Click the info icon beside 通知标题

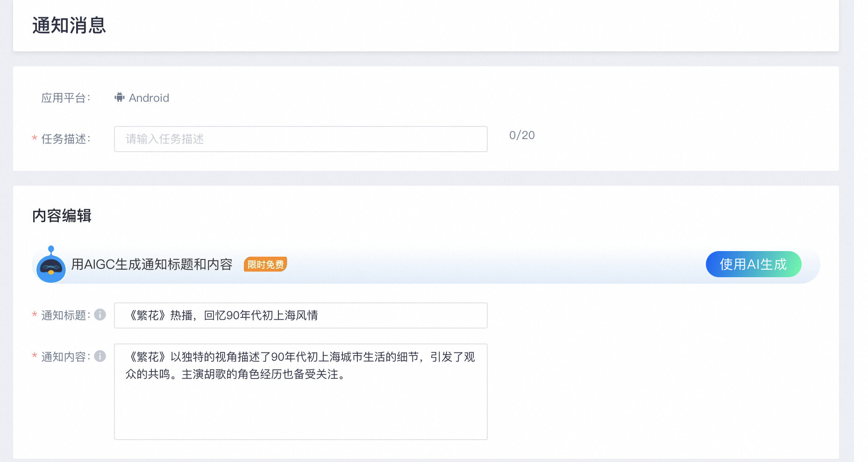coord(100,315)
